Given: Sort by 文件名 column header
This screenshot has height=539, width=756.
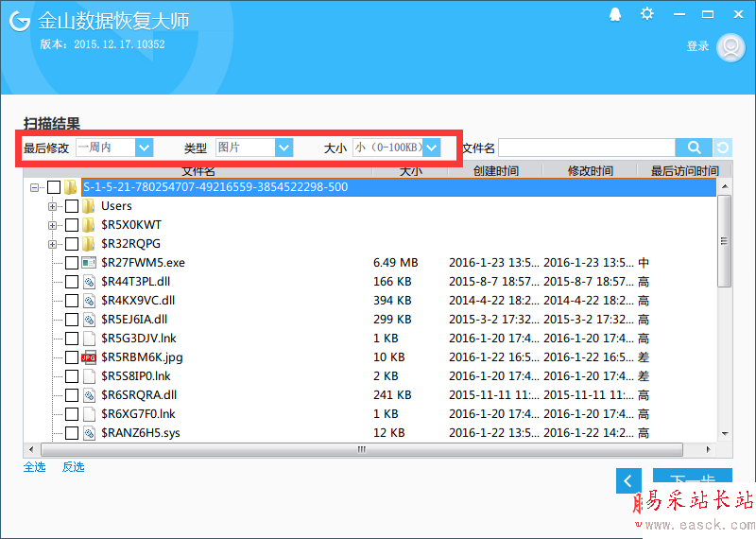Looking at the screenshot, I should pyautogui.click(x=198, y=171).
